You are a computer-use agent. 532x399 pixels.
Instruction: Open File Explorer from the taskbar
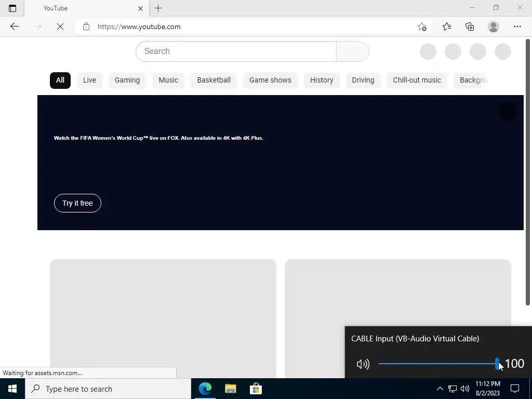pyautogui.click(x=230, y=389)
